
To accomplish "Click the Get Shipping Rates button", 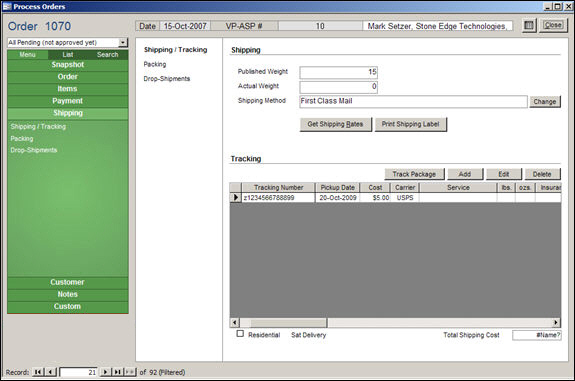I will (x=336, y=124).
